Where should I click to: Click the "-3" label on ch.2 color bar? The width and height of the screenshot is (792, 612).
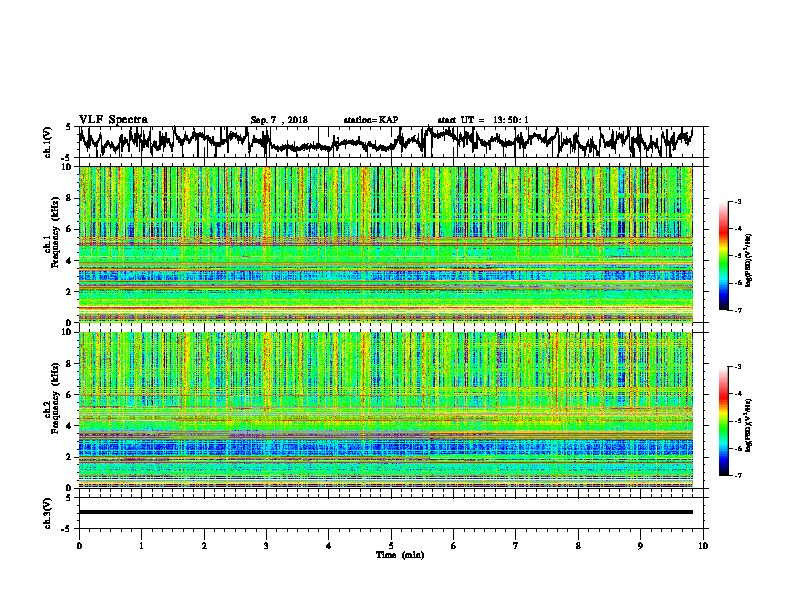(x=737, y=367)
